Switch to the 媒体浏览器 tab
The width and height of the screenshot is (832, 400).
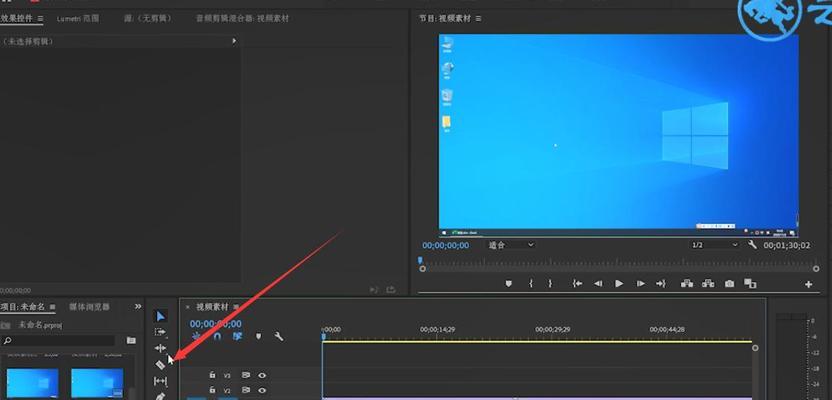(90, 307)
